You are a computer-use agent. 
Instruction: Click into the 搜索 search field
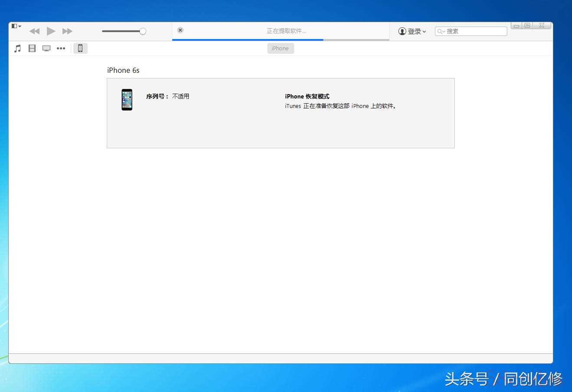(475, 31)
